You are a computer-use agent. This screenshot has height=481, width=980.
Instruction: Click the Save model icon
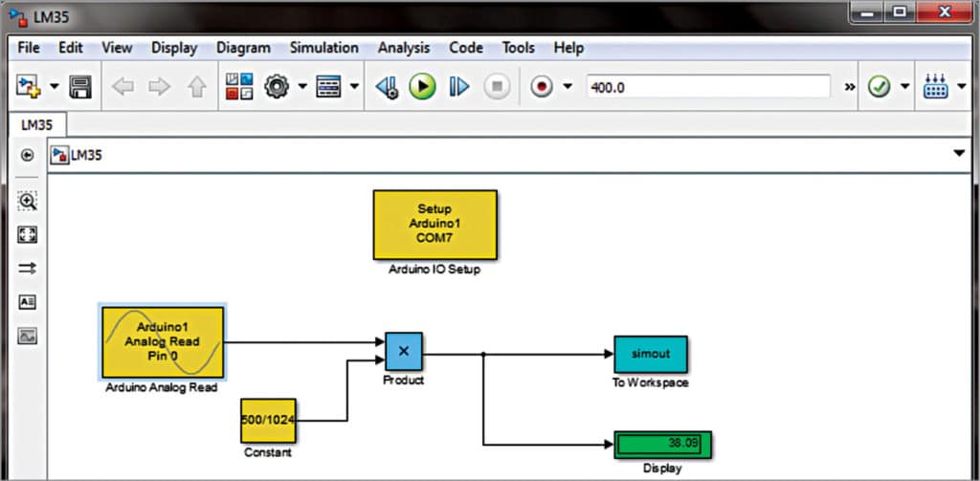(81, 87)
